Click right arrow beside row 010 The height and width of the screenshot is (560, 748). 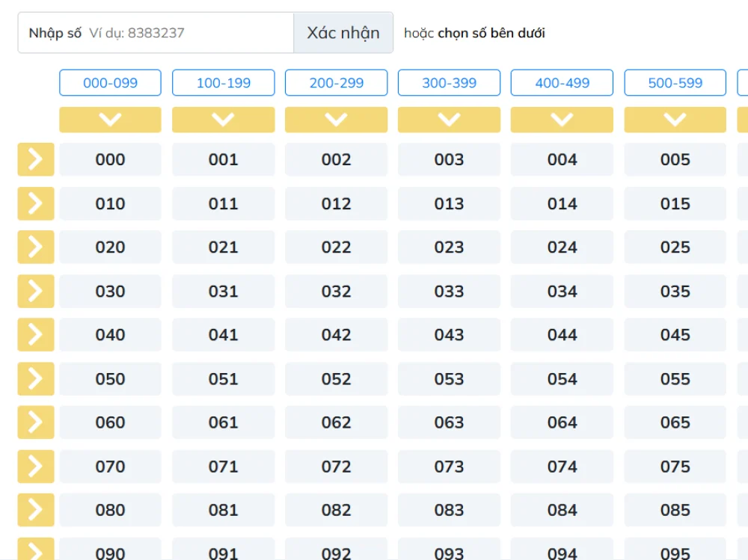click(36, 203)
